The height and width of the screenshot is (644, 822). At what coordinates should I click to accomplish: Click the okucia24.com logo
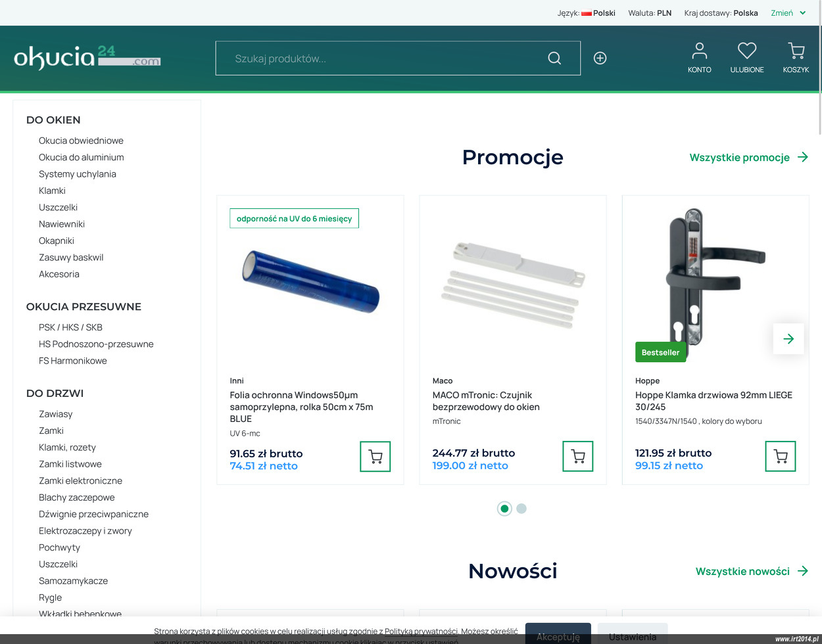point(87,58)
